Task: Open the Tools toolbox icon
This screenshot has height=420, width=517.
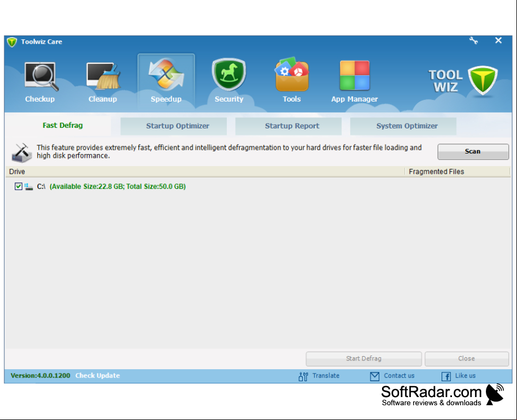Action: (x=292, y=74)
